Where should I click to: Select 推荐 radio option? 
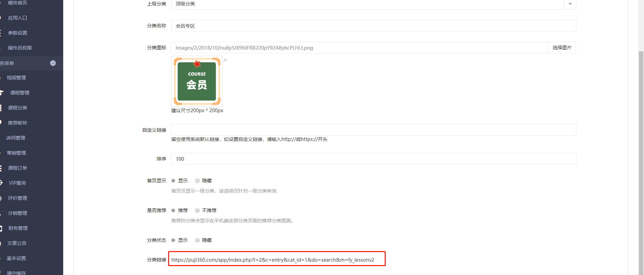173,210
